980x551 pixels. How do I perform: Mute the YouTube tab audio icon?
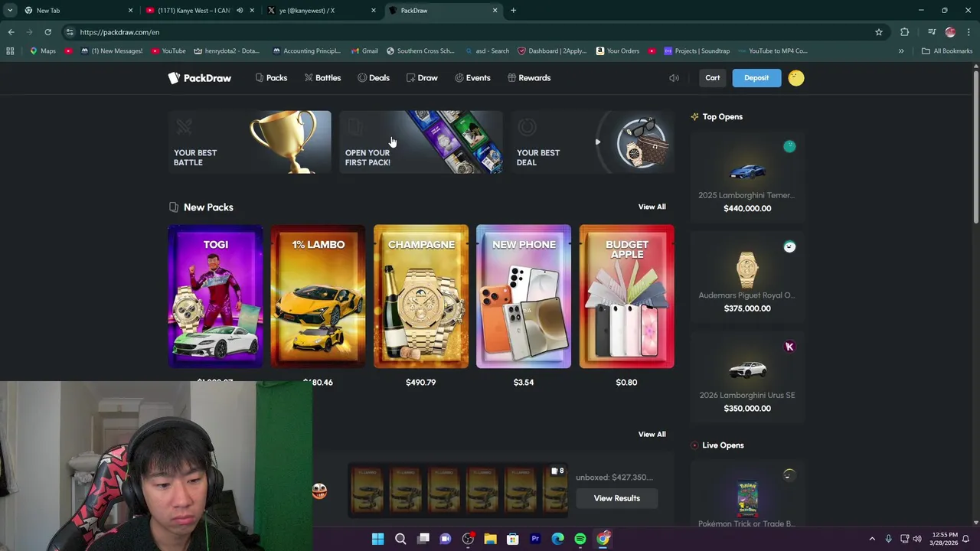click(x=240, y=11)
